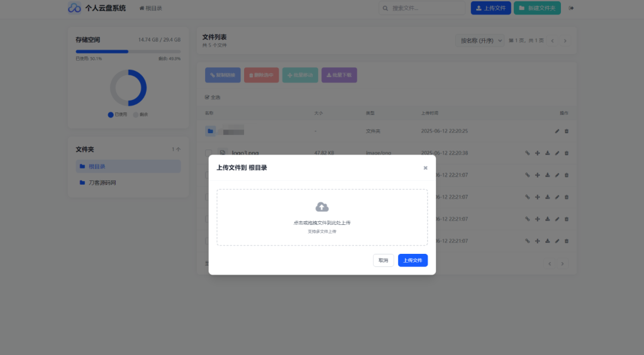Click the header 上传文件 button
Image resolution: width=644 pixels, height=355 pixels.
tap(491, 8)
